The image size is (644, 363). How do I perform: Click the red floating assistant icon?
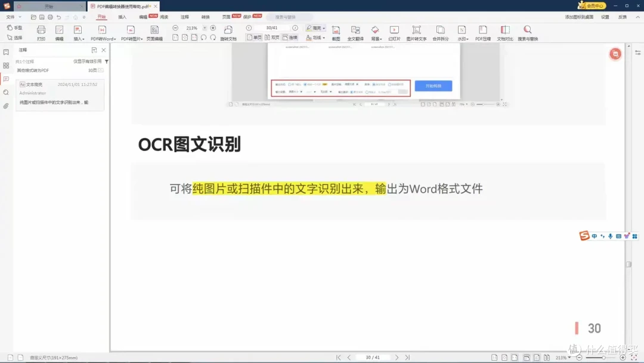pyautogui.click(x=615, y=54)
